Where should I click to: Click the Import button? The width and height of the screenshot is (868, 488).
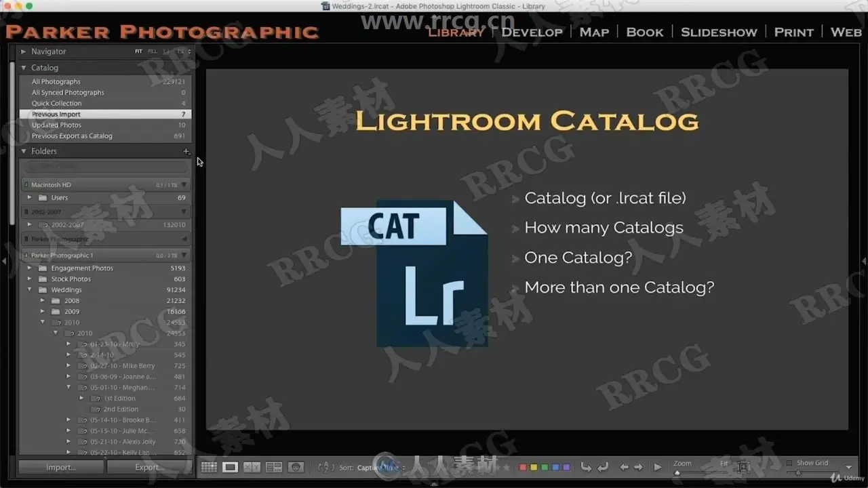pos(61,467)
